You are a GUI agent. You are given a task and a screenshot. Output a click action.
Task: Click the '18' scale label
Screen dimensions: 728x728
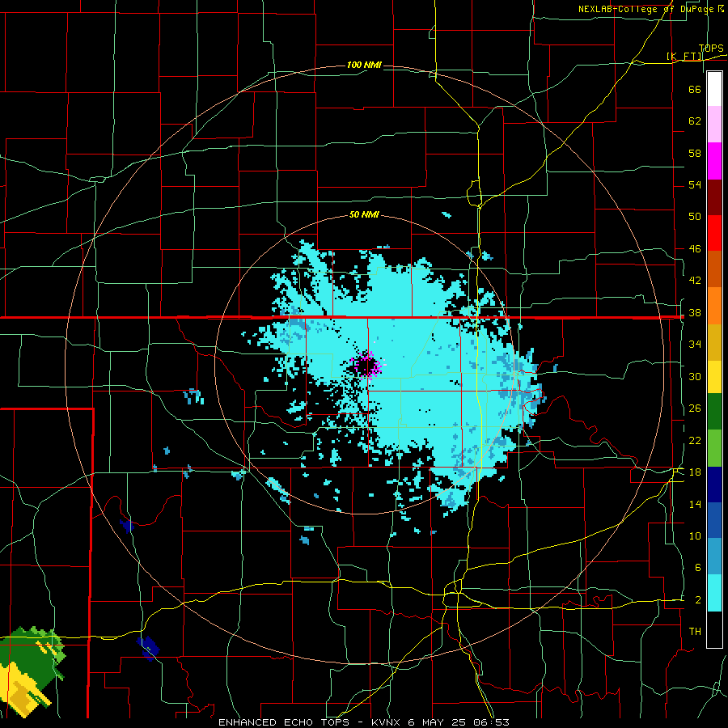point(695,472)
